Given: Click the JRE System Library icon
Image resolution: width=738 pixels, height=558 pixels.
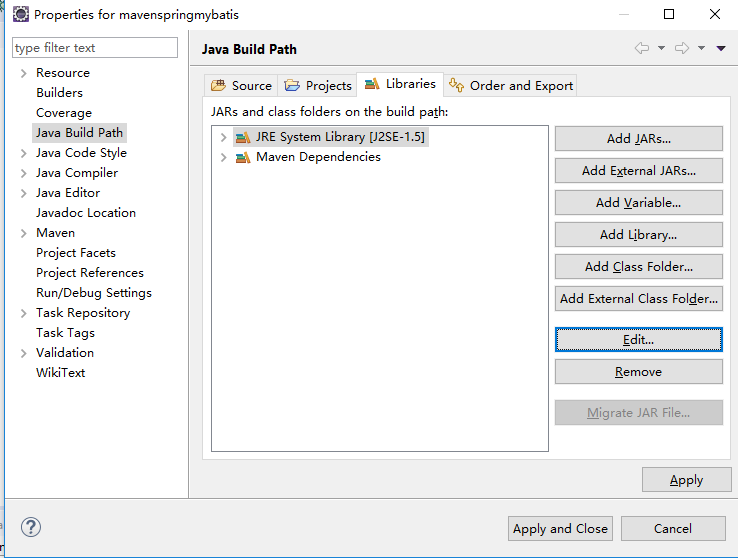Looking at the screenshot, I should point(243,137).
